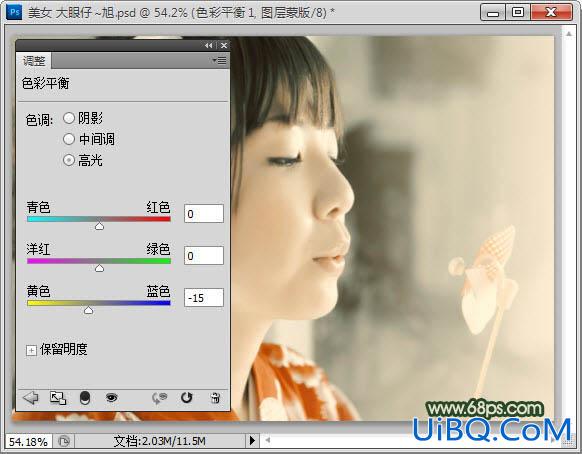Click the return-to-adjustment-list arrow icon

point(31,398)
